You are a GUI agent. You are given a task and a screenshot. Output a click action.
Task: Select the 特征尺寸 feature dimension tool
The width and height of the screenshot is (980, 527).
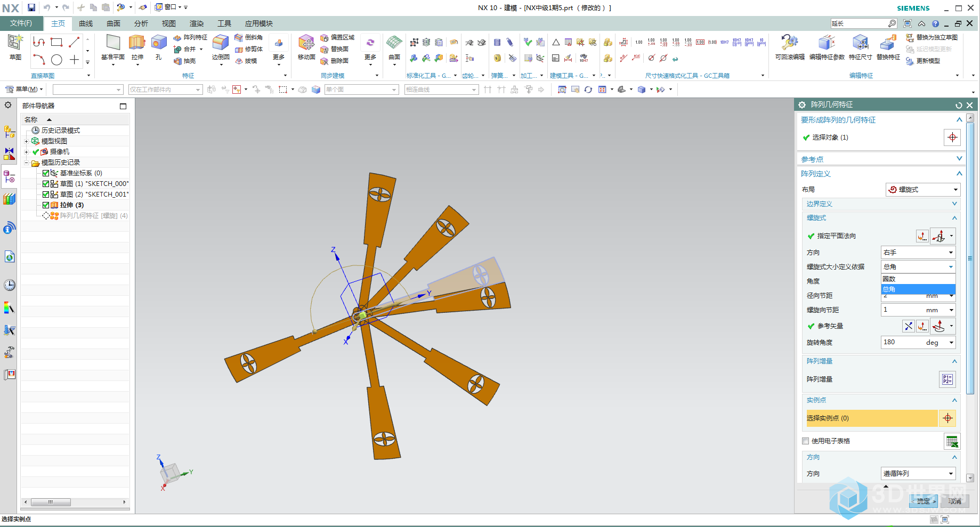point(860,47)
